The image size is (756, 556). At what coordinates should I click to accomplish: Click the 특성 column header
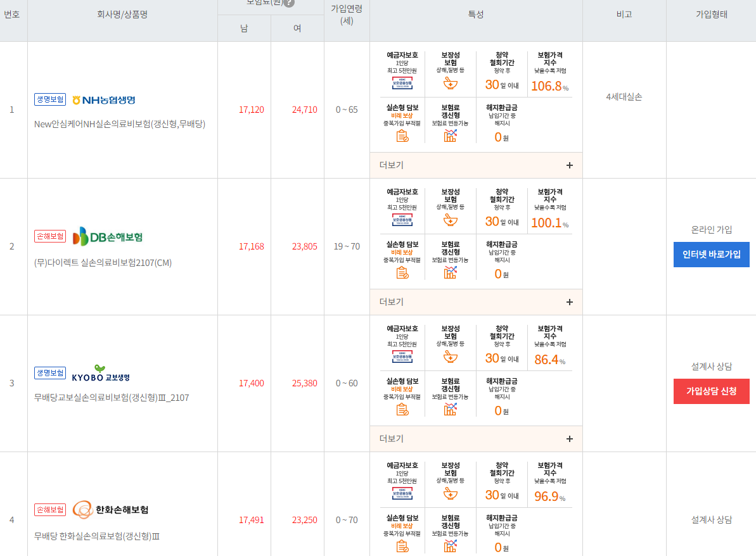tap(476, 15)
